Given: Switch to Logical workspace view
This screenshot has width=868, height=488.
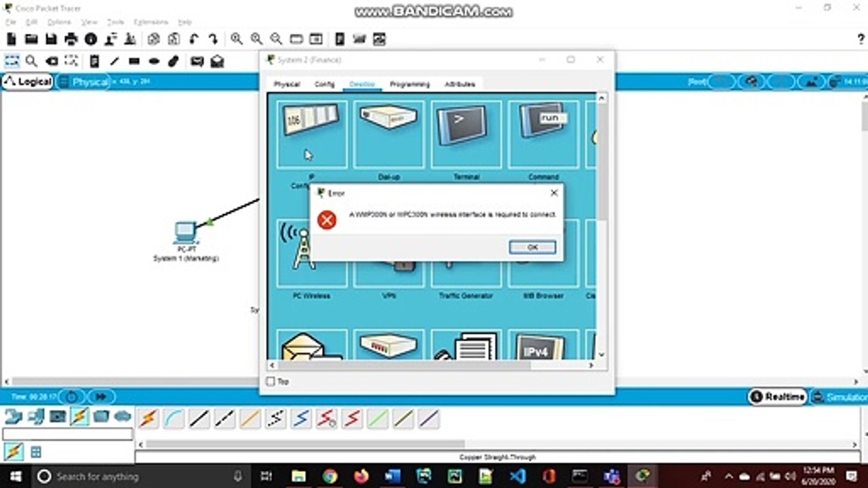Looking at the screenshot, I should pyautogui.click(x=27, y=81).
